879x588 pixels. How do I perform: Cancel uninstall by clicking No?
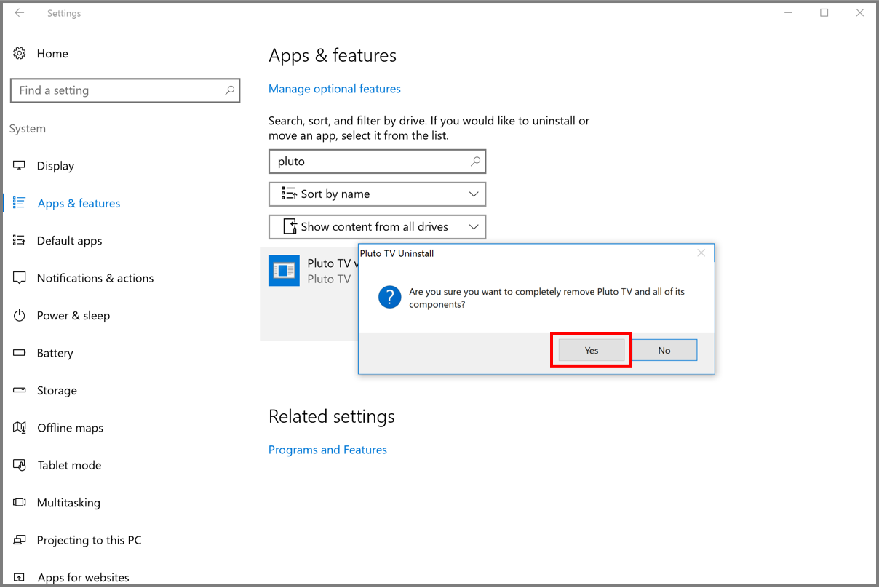point(664,350)
